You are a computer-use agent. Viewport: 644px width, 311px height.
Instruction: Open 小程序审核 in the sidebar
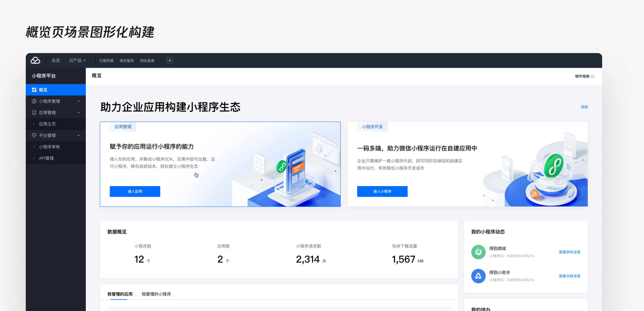click(x=55, y=147)
